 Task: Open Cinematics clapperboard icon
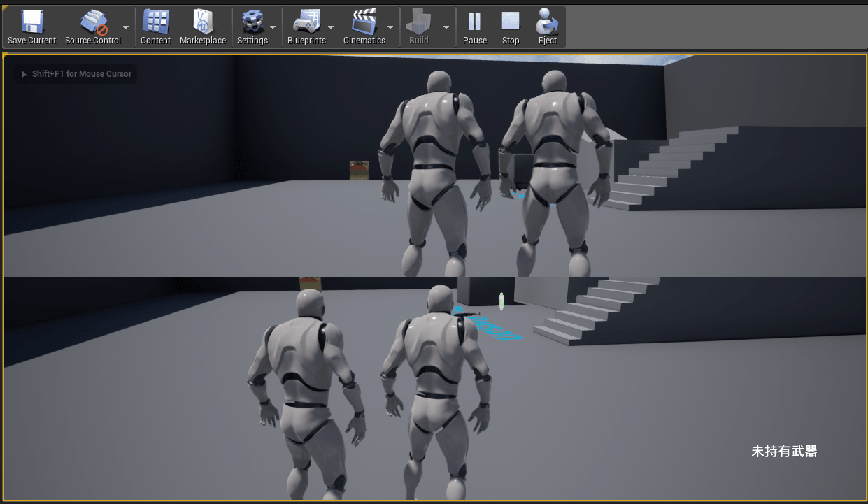point(364,21)
